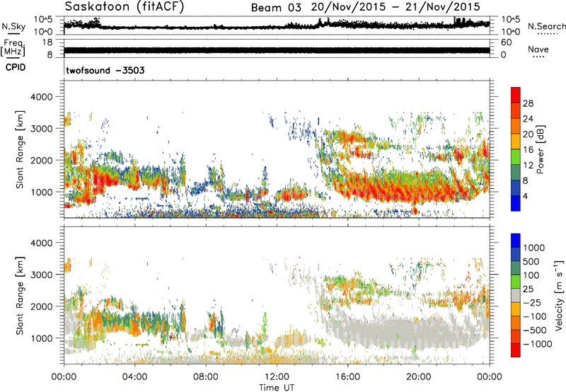Select the '500' value on the velocity color bar

tap(533, 262)
